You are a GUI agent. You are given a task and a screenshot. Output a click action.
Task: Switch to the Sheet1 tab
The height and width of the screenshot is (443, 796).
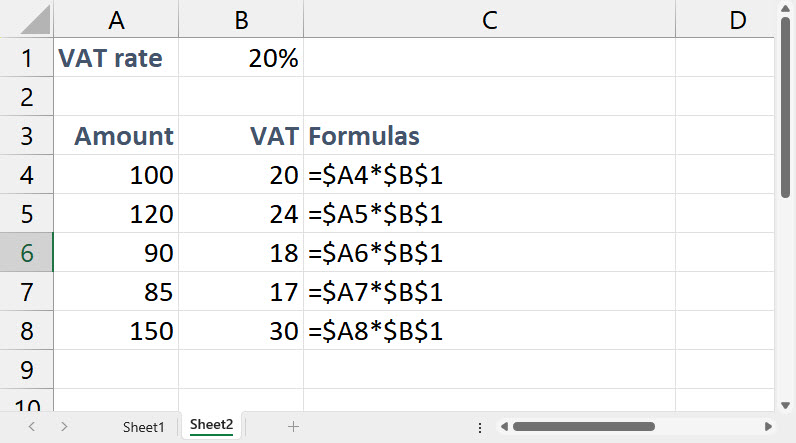coord(143,426)
